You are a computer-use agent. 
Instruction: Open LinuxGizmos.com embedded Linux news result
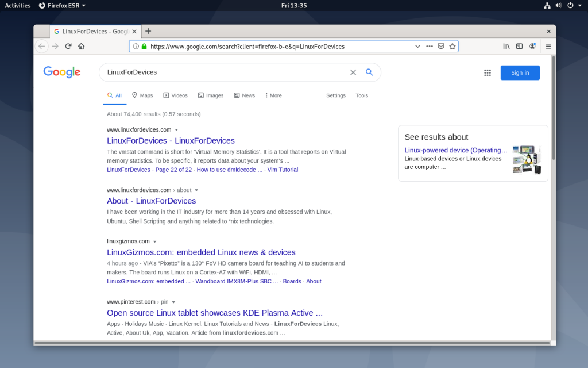201,252
